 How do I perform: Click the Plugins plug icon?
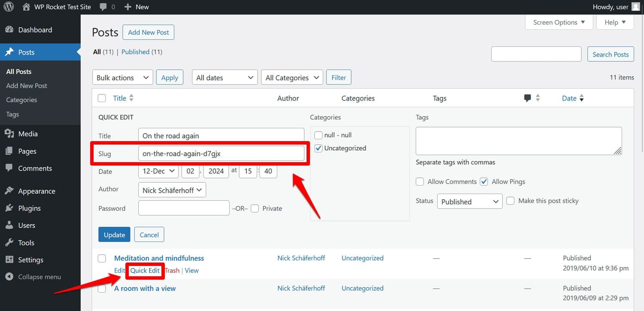coord(9,208)
